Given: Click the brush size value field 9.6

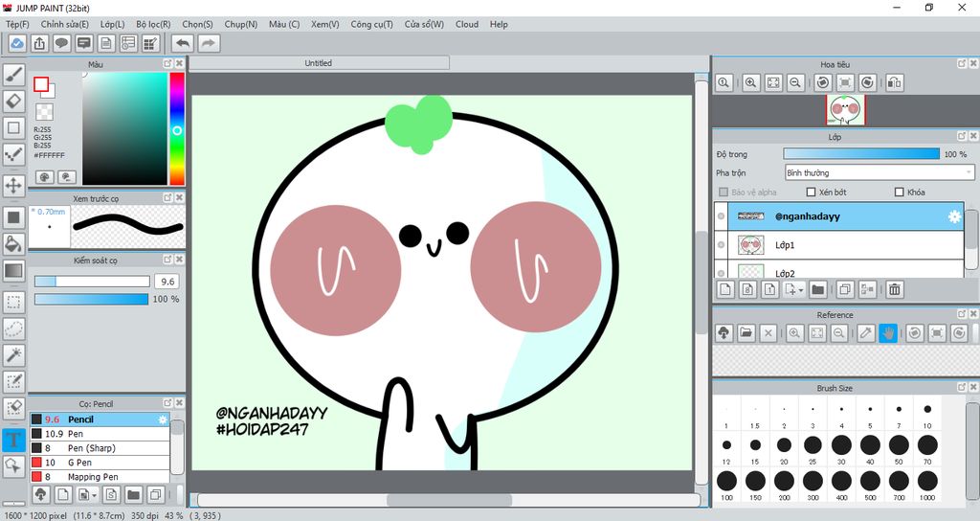Looking at the screenshot, I should 167,282.
